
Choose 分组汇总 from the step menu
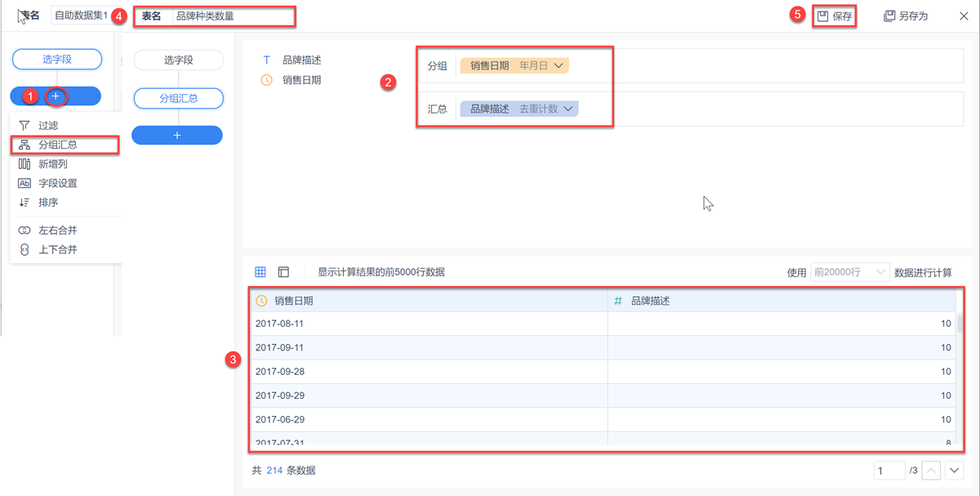(58, 145)
